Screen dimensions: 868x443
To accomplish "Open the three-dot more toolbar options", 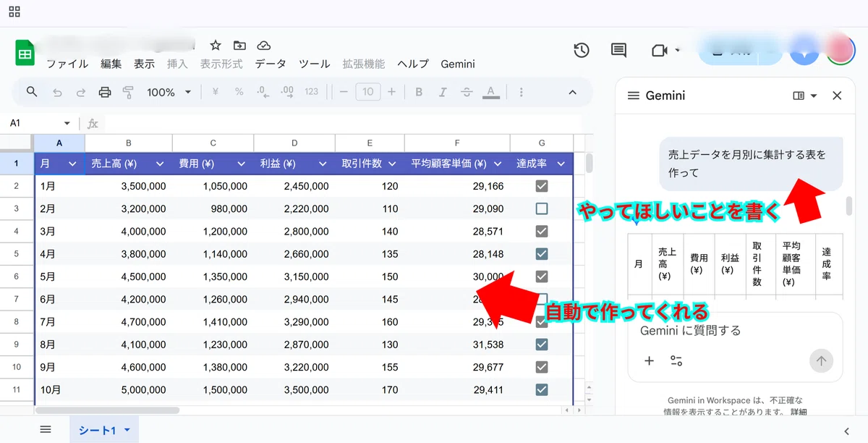I will (x=522, y=92).
